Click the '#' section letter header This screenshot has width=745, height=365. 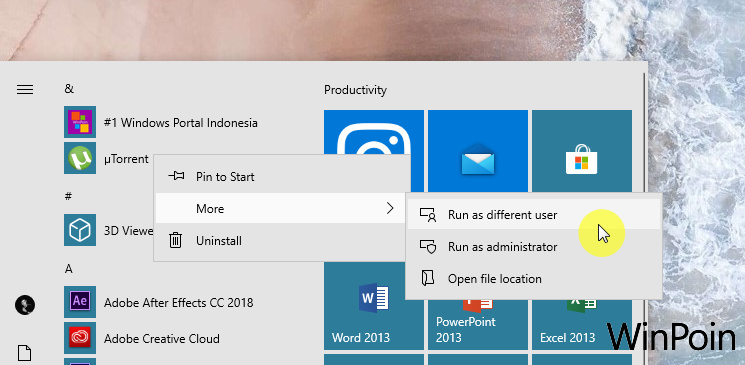pos(68,196)
